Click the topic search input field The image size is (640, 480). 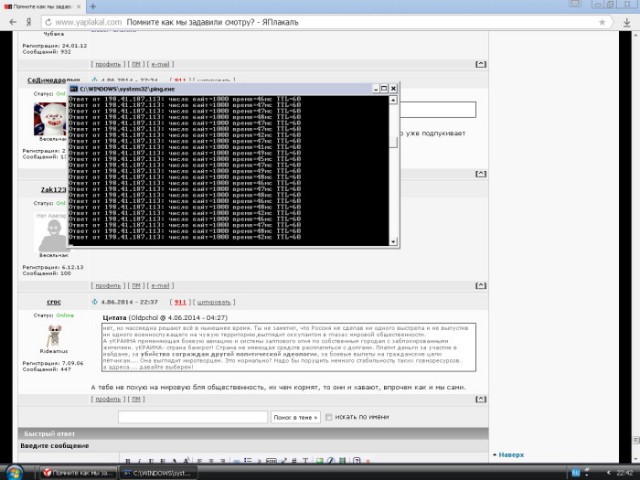pyautogui.click(x=193, y=417)
